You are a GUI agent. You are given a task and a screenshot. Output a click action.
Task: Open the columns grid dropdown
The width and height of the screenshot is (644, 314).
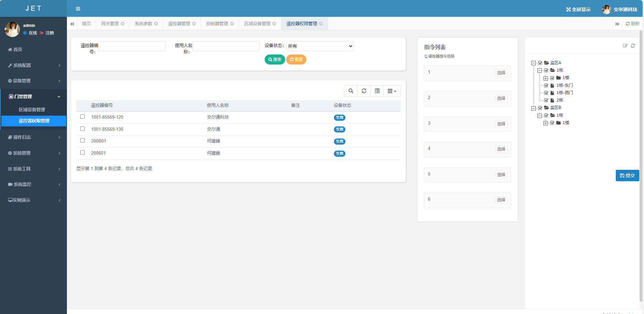click(392, 91)
